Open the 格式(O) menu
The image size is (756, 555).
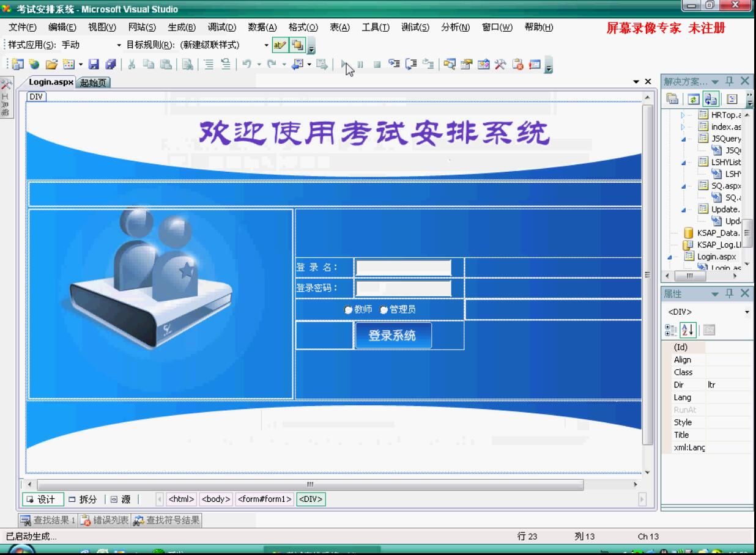(x=303, y=27)
